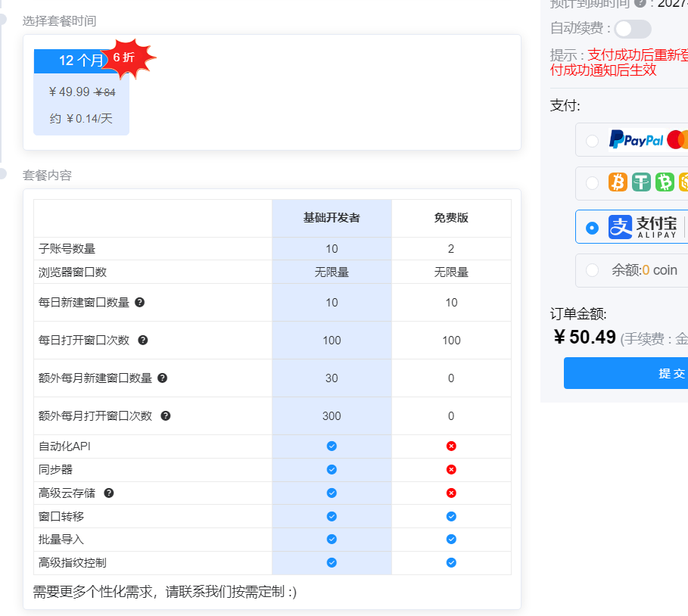The width and height of the screenshot is (688, 616).
Task: Click the 高级指纹控制 row label
Action: pyautogui.click(x=73, y=562)
